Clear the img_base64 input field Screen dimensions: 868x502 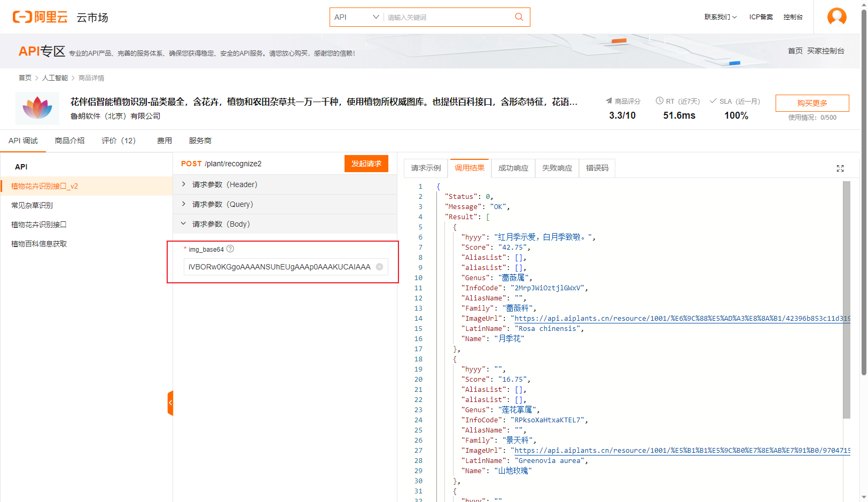coord(379,267)
